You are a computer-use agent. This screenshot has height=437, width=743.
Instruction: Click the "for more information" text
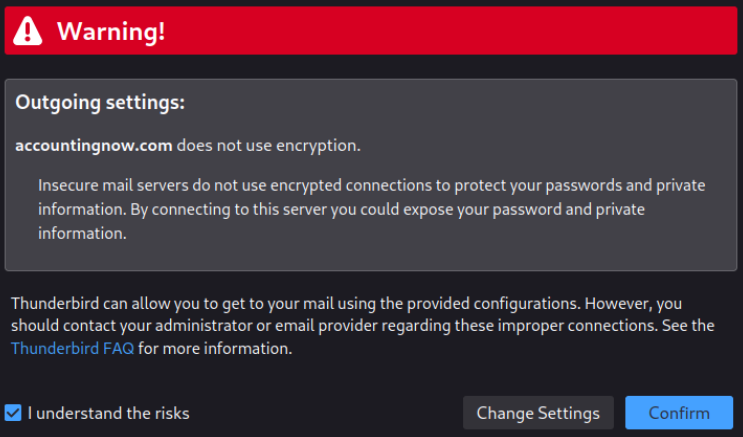click(x=215, y=349)
